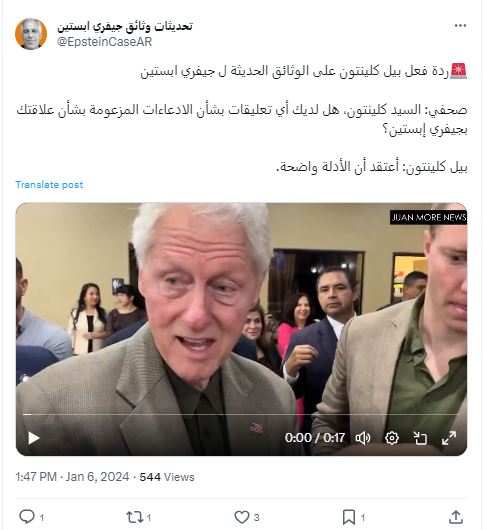Mute the video with the speaker icon

(x=363, y=438)
